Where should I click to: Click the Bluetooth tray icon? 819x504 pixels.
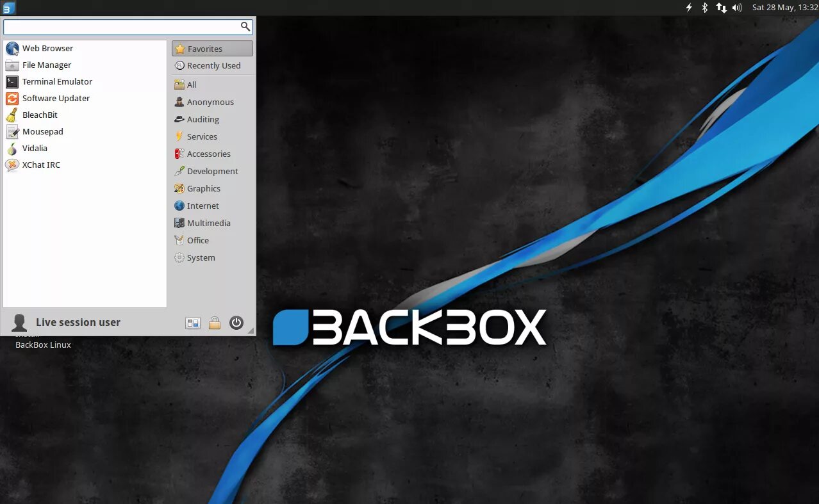[705, 8]
